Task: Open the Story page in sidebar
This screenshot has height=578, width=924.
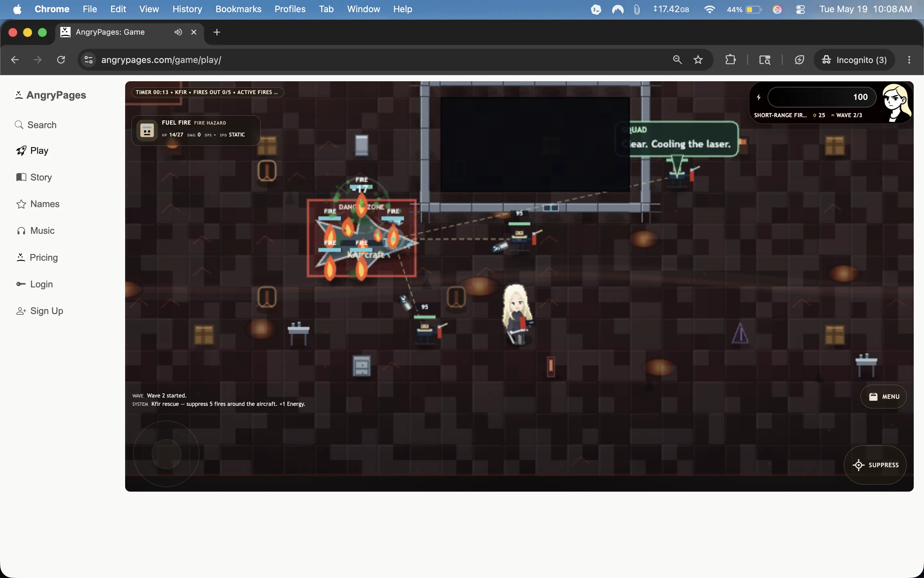Action: 34,177
